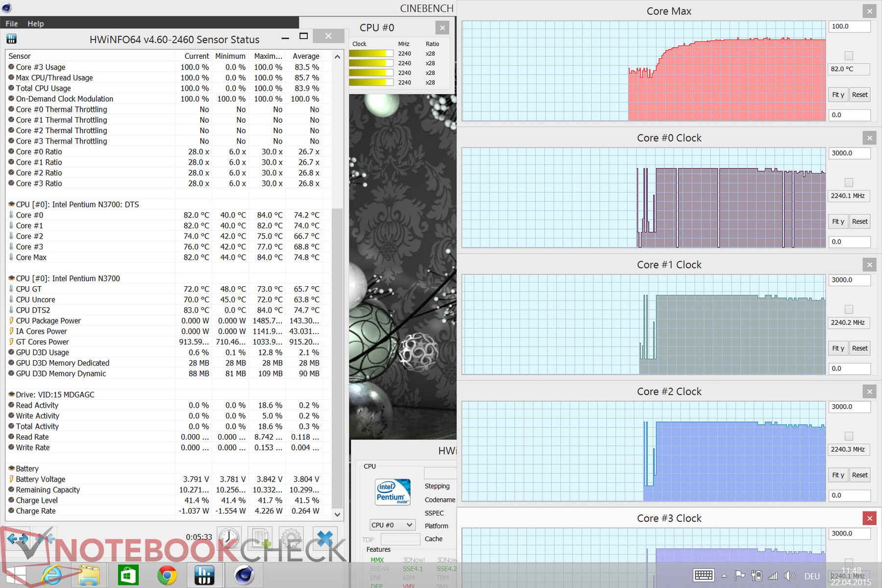This screenshot has height=588, width=882.
Task: Click Fit y in Core #0 Clock panel
Action: (838, 221)
